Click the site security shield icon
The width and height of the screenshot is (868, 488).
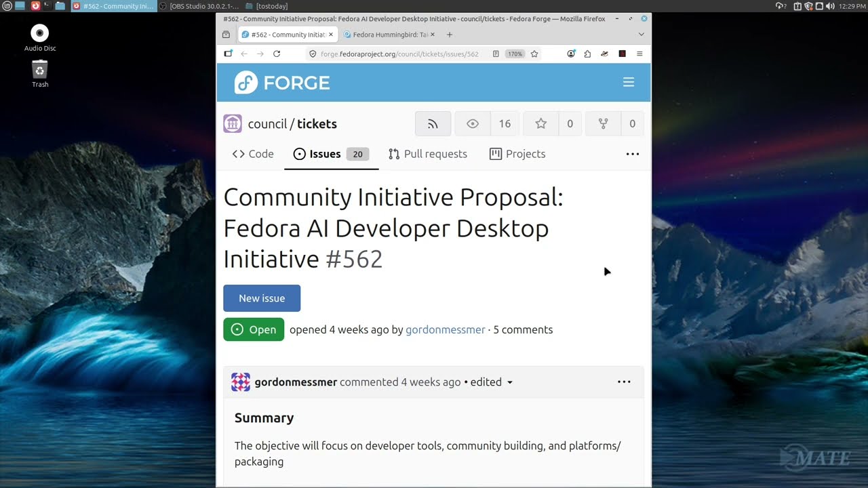(313, 54)
